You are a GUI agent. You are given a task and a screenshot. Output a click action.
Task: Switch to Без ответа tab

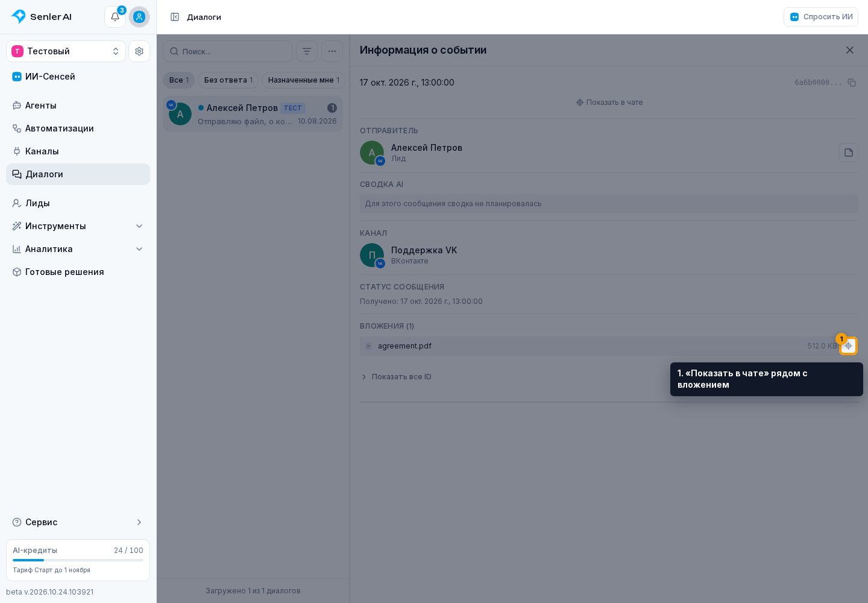click(x=228, y=80)
